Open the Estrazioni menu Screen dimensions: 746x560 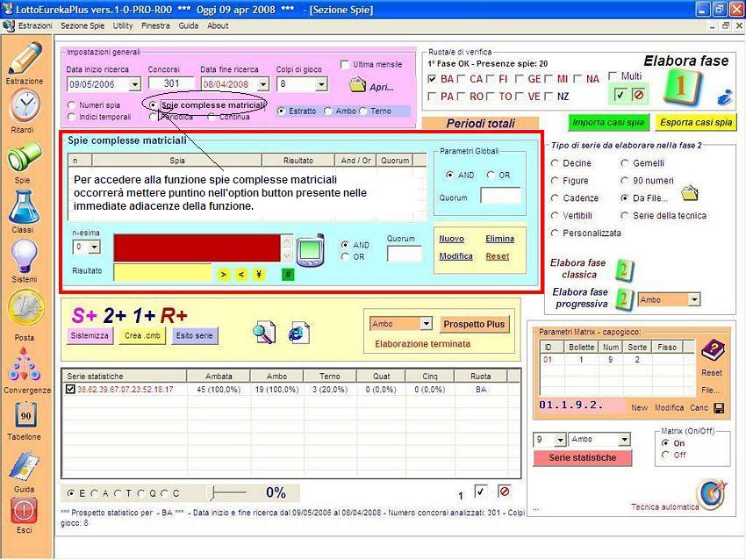tap(35, 25)
